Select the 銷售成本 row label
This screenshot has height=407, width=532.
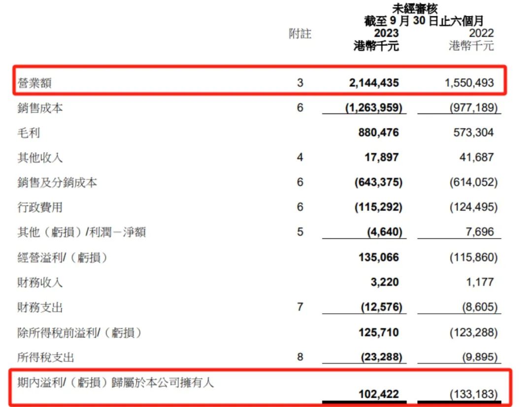(x=40, y=108)
